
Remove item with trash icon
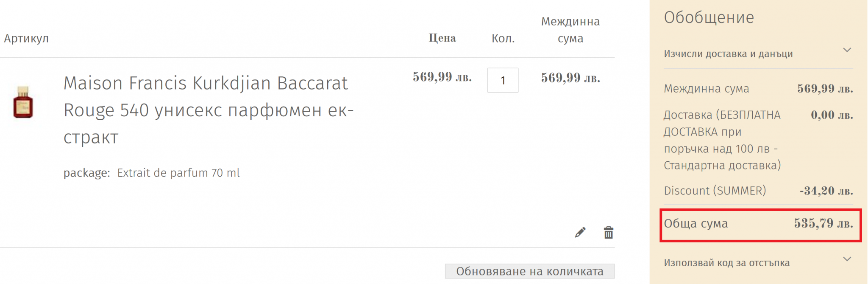(x=609, y=232)
